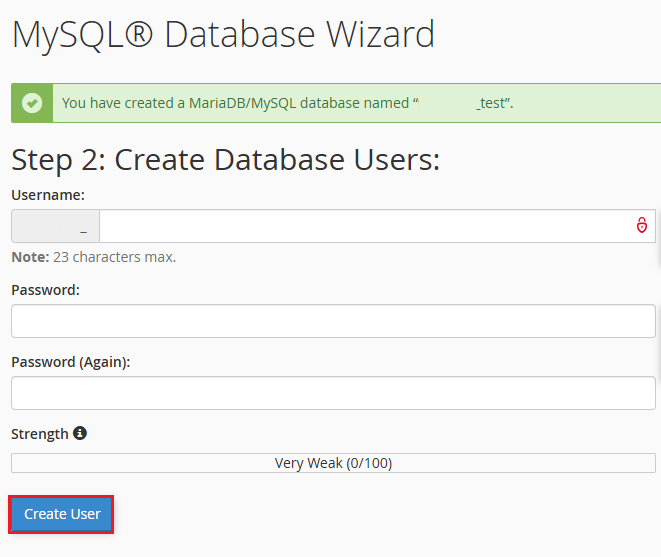Click the database created success message text
This screenshot has width=661, height=557.
[288, 103]
